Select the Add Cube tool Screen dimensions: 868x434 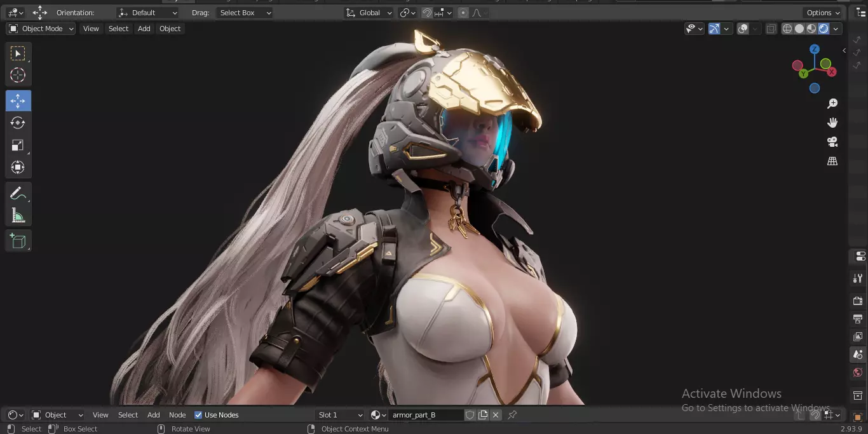pos(18,241)
